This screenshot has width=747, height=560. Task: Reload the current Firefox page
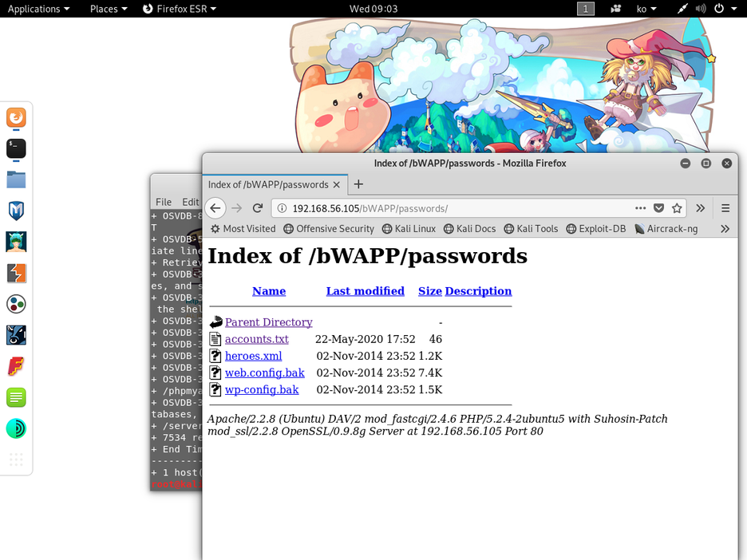click(258, 208)
